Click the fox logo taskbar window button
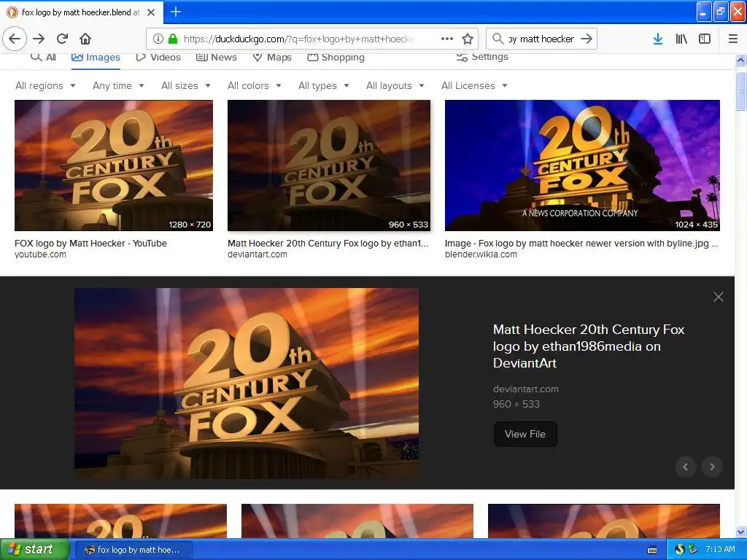The image size is (747, 560). 135,550
